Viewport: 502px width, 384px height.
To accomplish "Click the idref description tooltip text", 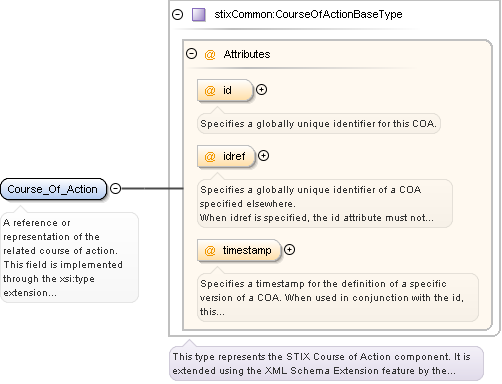I will [325, 204].
